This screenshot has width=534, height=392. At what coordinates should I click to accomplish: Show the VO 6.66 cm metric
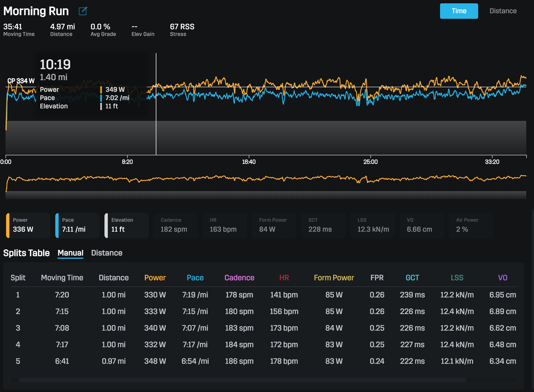coord(422,225)
